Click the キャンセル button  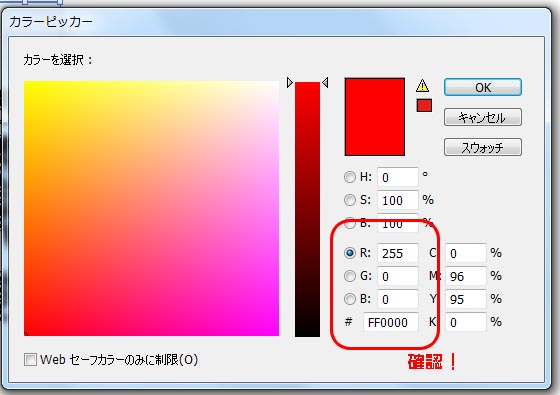[x=483, y=117]
